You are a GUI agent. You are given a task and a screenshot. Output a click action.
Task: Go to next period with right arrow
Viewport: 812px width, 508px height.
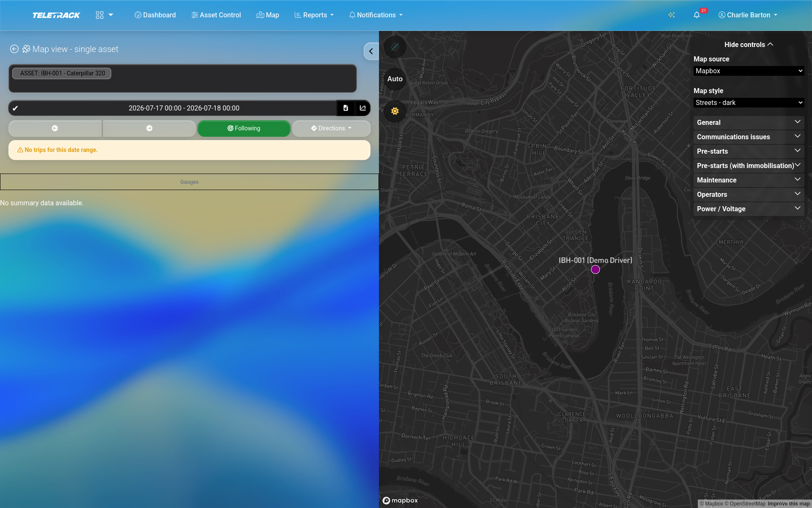(149, 128)
